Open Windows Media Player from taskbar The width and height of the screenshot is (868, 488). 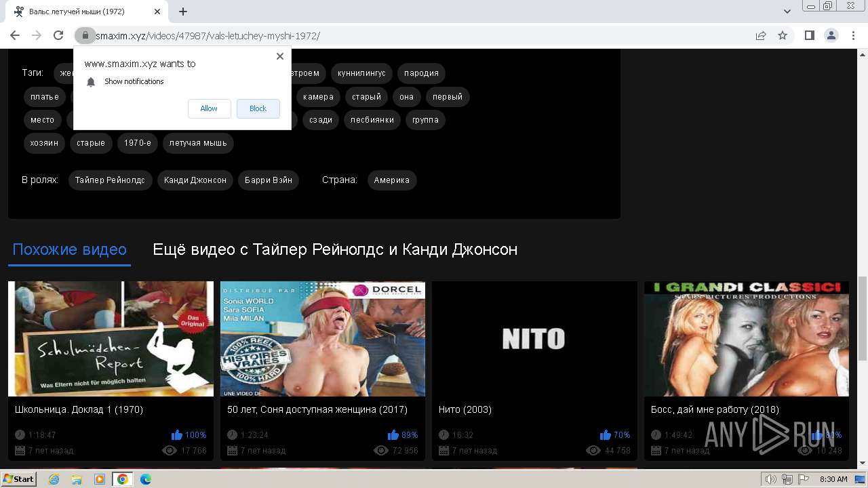100,479
